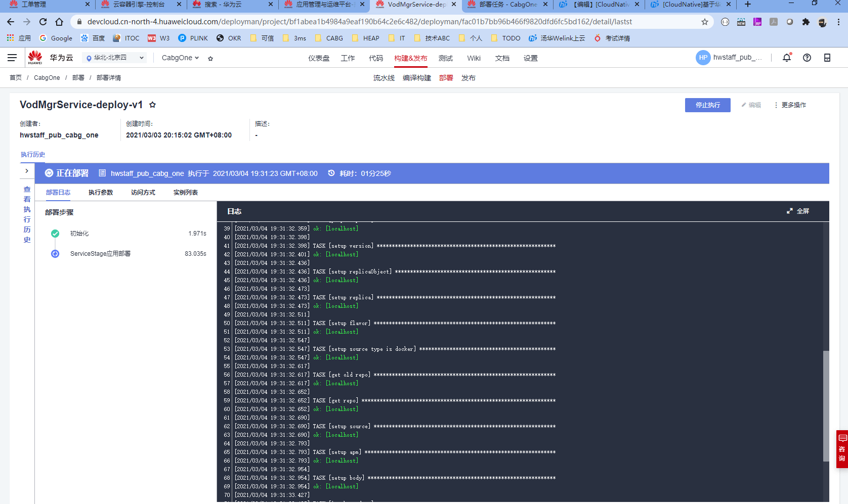Switch to the 访问方式 tab
The height and width of the screenshot is (504, 848).
pos(143,193)
